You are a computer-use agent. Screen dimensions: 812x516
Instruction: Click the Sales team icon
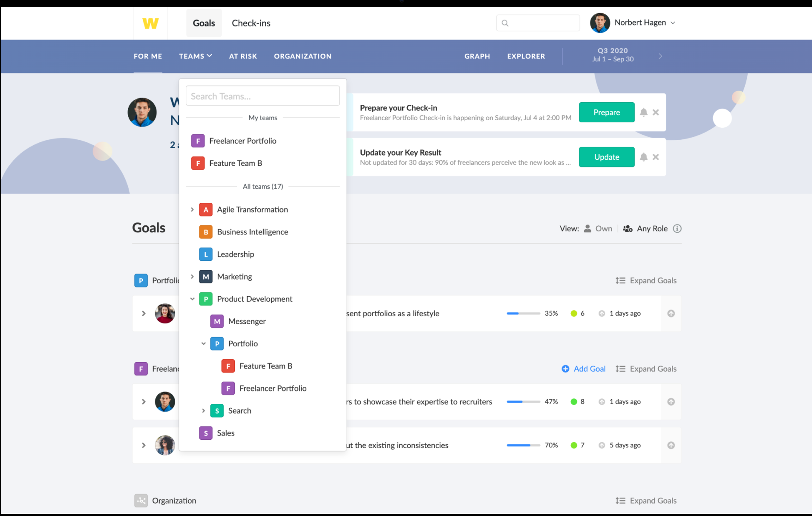tap(206, 433)
